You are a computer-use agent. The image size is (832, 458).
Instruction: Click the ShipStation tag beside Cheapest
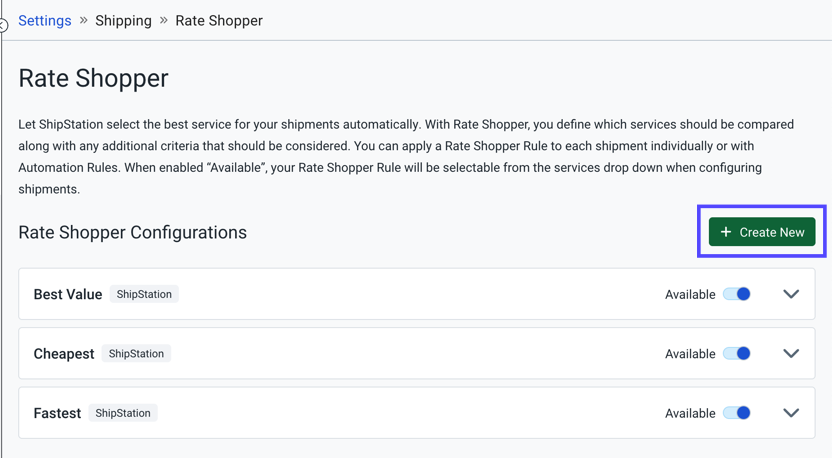136,353
